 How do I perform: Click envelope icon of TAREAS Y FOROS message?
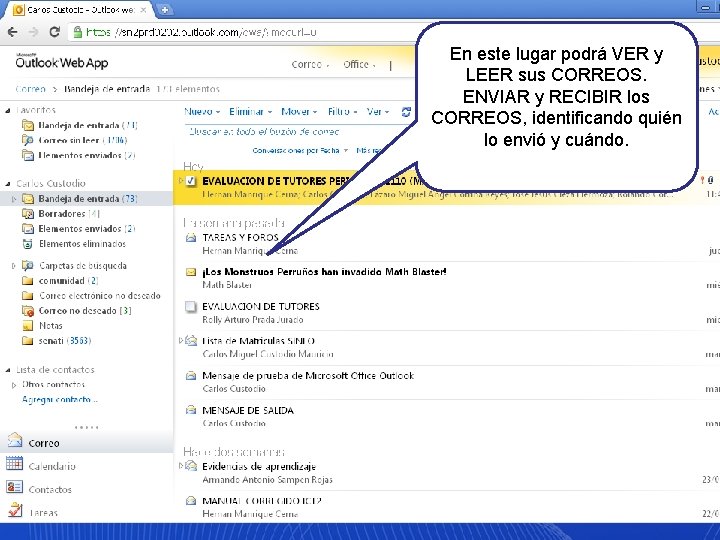[x=191, y=238]
